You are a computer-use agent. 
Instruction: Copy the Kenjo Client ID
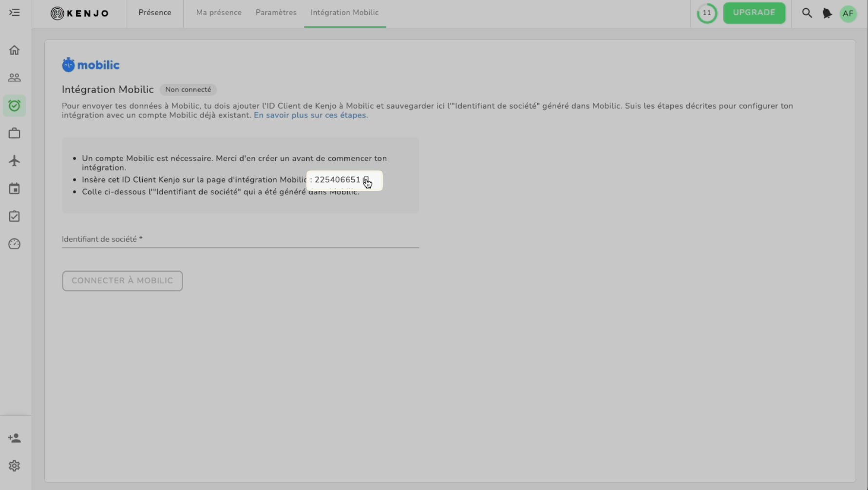pyautogui.click(x=366, y=180)
